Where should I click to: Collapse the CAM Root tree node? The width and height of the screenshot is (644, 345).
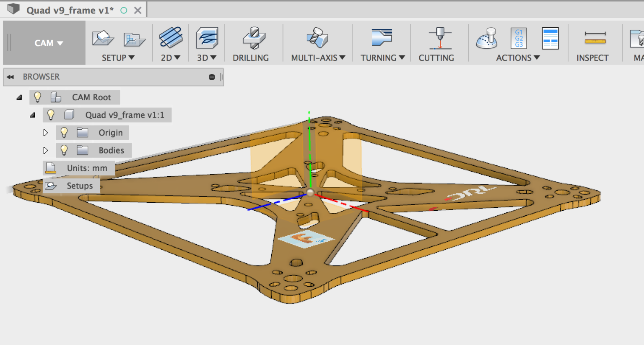pos(19,97)
